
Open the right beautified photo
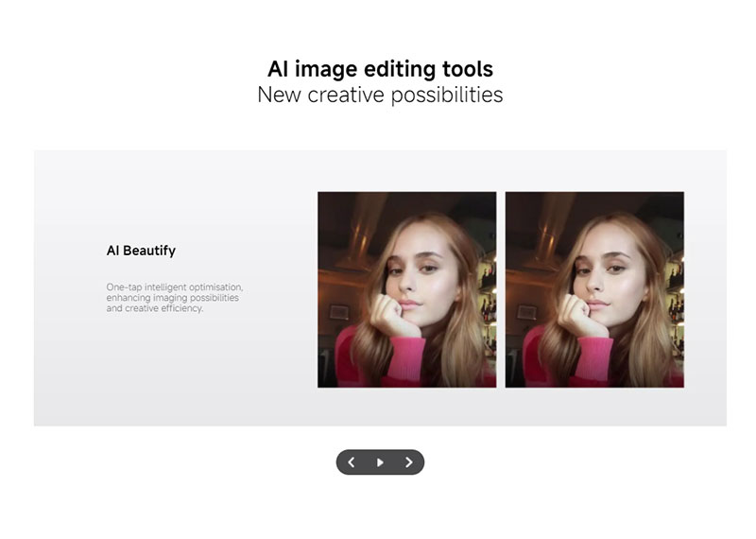click(594, 289)
